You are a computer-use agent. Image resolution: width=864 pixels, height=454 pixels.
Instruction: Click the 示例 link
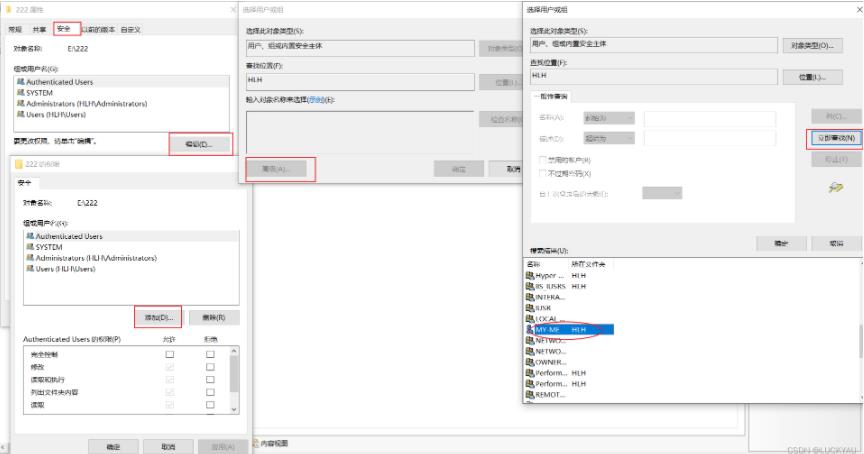[x=316, y=100]
